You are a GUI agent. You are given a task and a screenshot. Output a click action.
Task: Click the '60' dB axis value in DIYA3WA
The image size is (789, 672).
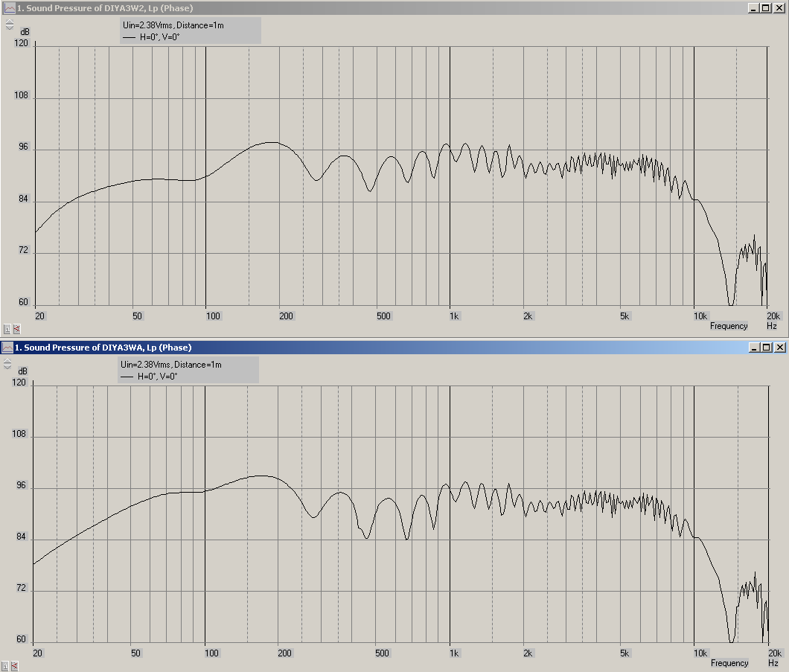21,639
